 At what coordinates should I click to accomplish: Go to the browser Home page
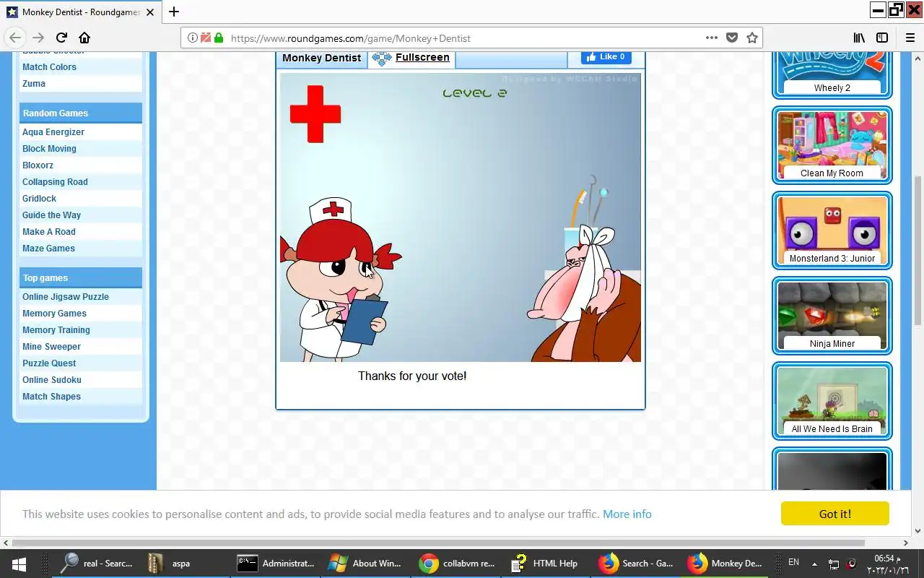point(84,38)
